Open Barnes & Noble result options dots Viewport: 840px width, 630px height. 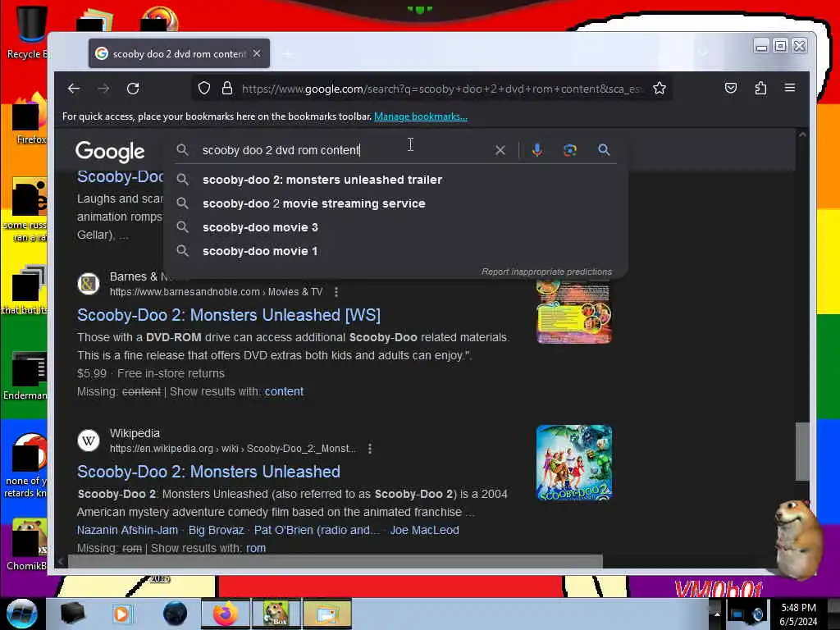click(x=336, y=292)
